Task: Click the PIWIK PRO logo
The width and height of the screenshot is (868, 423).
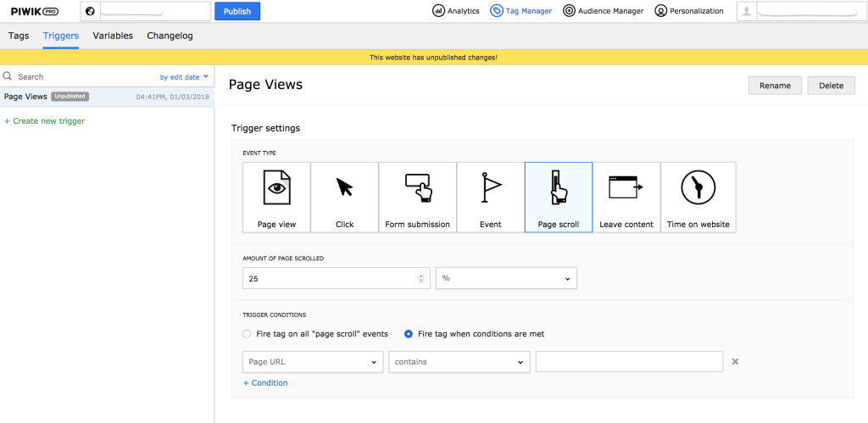Action: 35,11
